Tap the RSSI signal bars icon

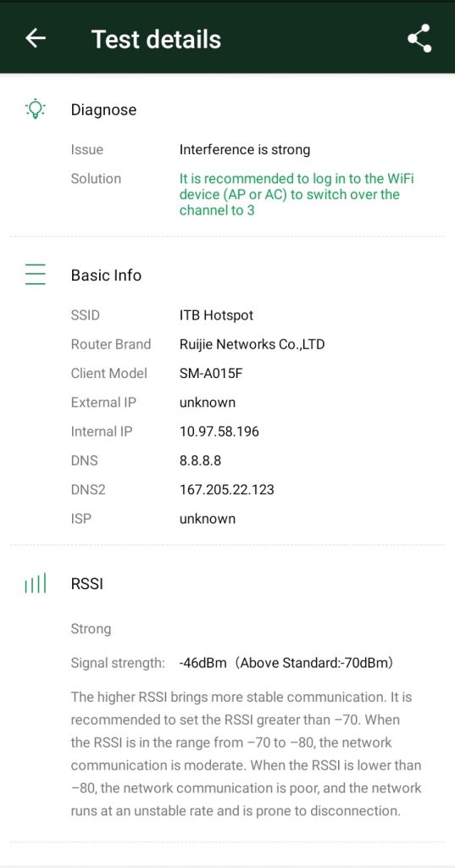(36, 583)
